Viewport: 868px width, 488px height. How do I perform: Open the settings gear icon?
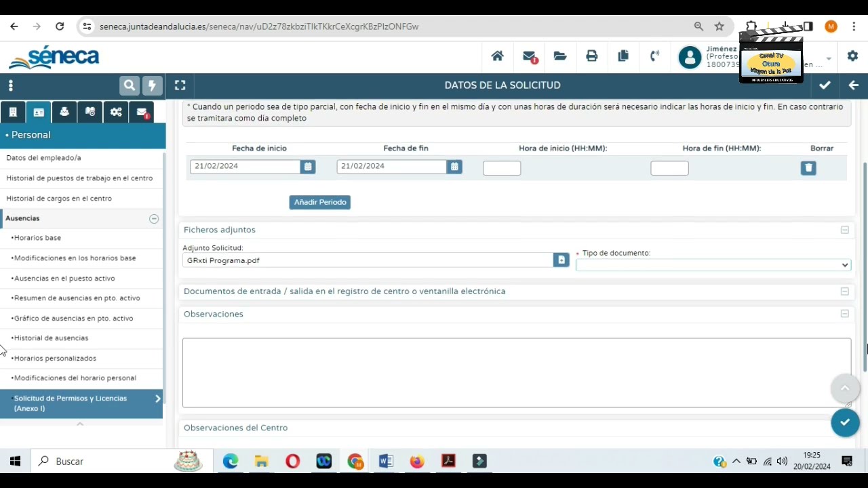(x=852, y=56)
